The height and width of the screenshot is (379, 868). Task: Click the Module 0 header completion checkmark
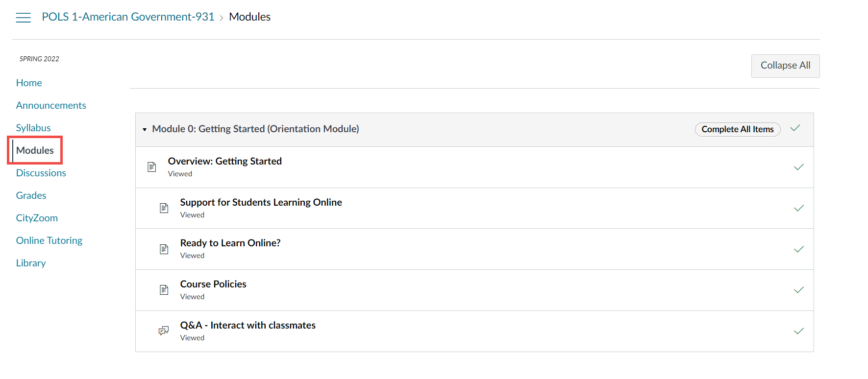[795, 128]
